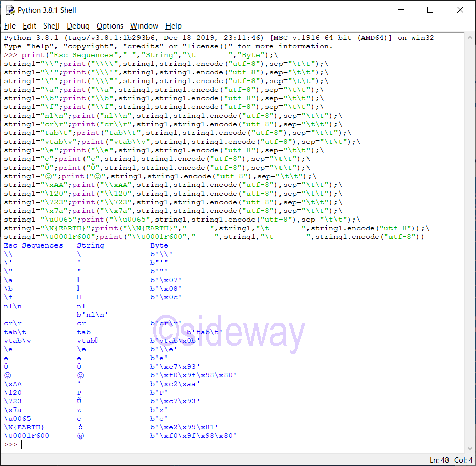Image resolution: width=476 pixels, height=466 pixels.
Task: Open the File menu
Action: (x=10, y=26)
